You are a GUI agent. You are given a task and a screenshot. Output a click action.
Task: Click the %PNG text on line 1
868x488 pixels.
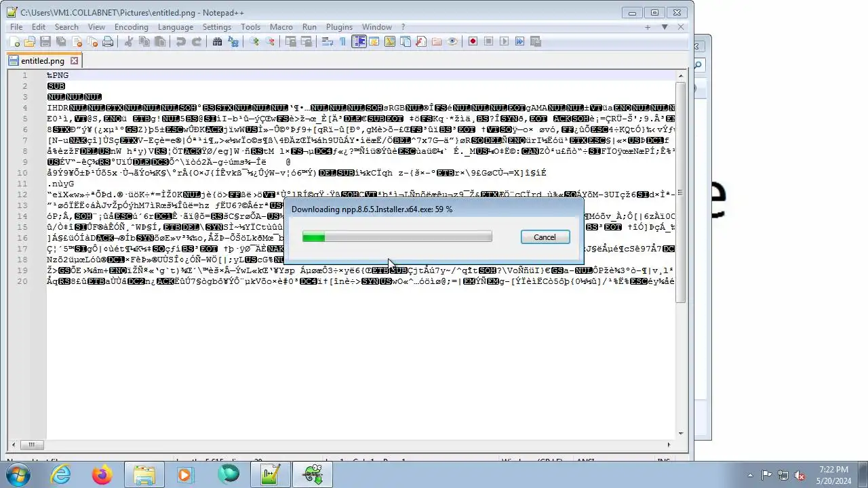[58, 75]
